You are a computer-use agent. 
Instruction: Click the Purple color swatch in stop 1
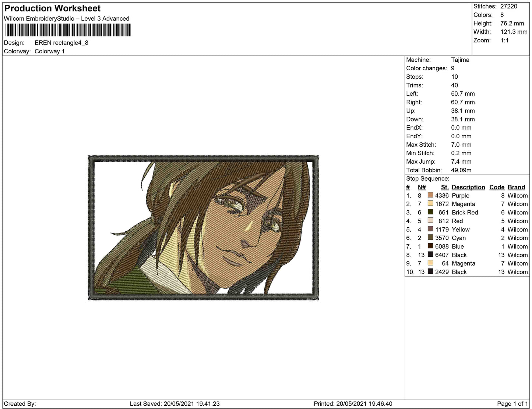(x=430, y=195)
